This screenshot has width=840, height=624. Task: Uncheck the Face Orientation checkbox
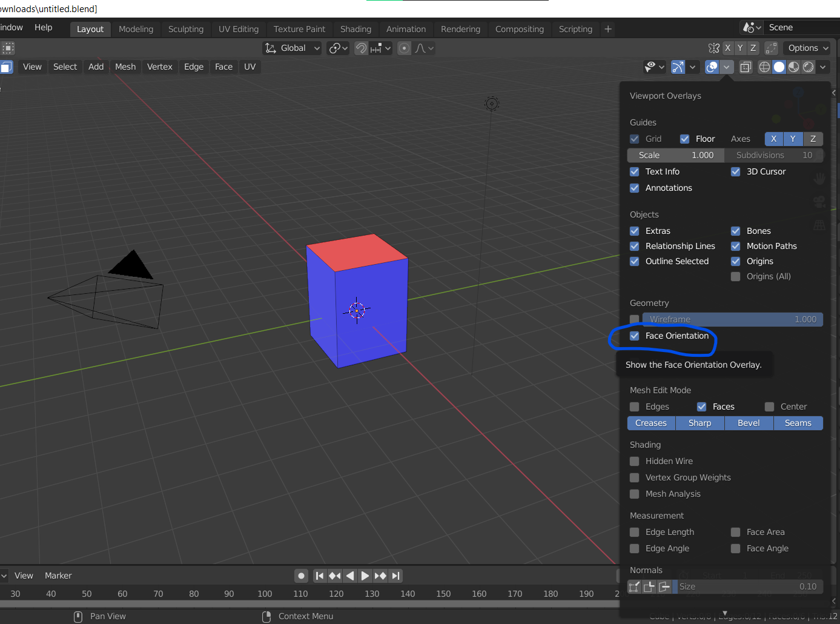click(x=635, y=336)
